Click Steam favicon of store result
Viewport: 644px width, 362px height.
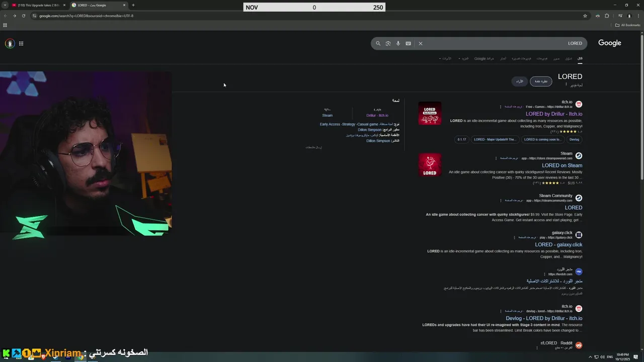click(579, 156)
